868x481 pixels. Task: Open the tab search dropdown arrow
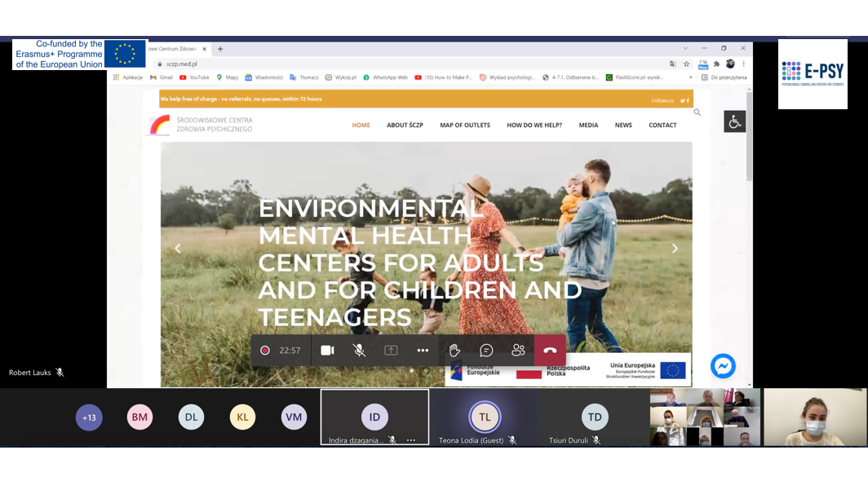coord(685,48)
